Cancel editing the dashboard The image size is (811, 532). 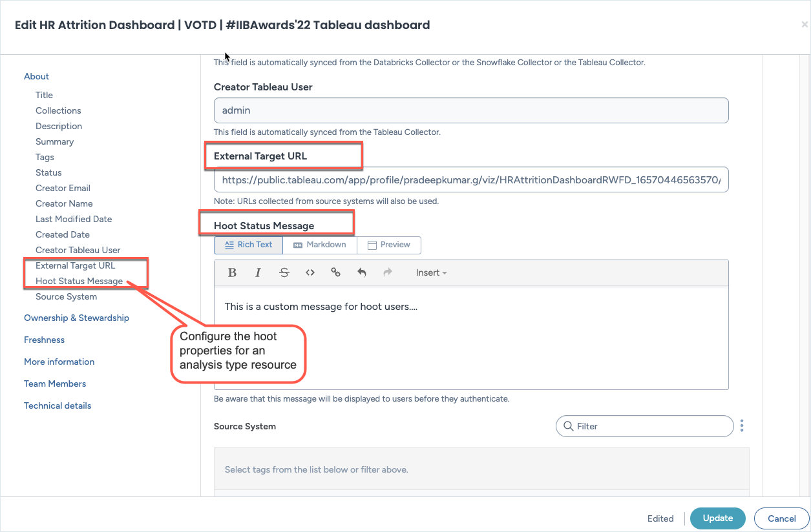click(x=781, y=518)
